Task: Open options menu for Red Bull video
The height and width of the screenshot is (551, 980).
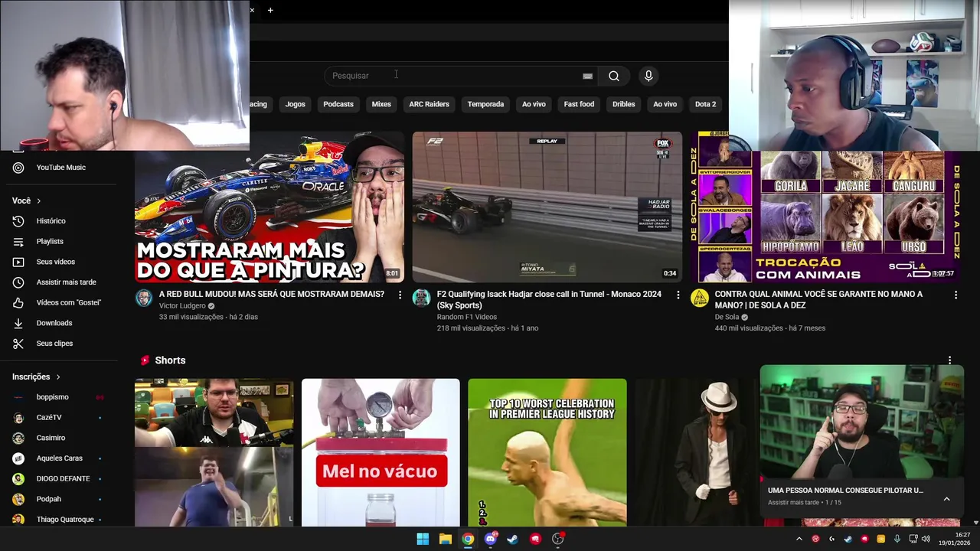Action: coord(400,295)
